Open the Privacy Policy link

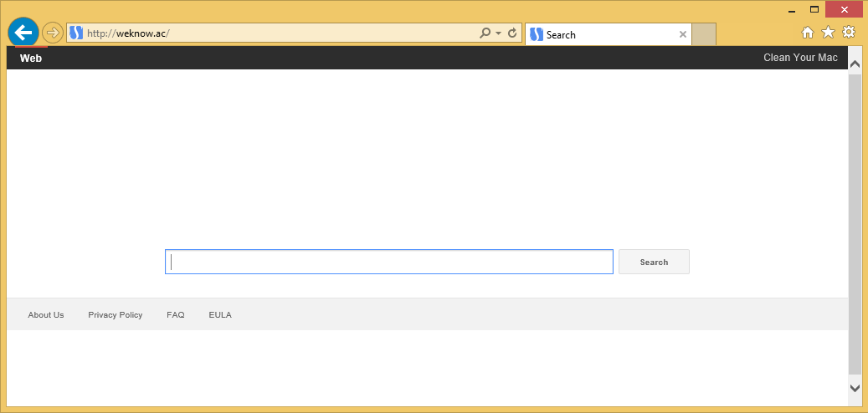pos(116,315)
